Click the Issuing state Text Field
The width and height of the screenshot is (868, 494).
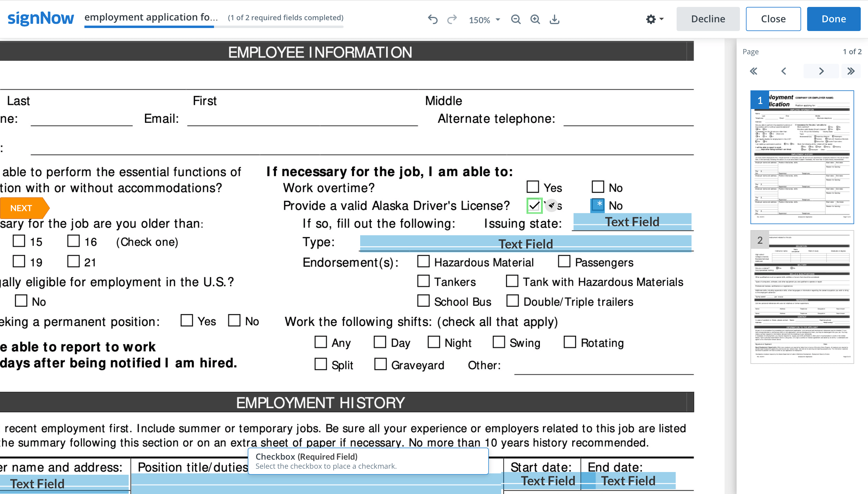click(632, 222)
